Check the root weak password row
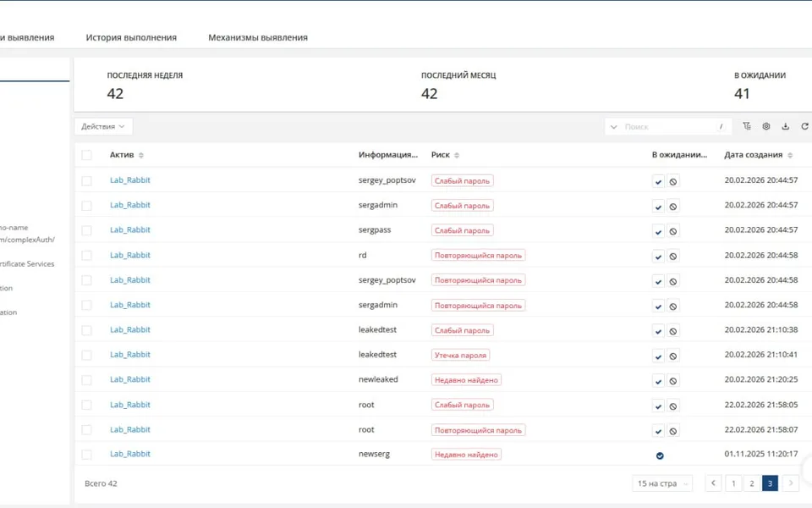The image size is (812, 508). tap(86, 405)
